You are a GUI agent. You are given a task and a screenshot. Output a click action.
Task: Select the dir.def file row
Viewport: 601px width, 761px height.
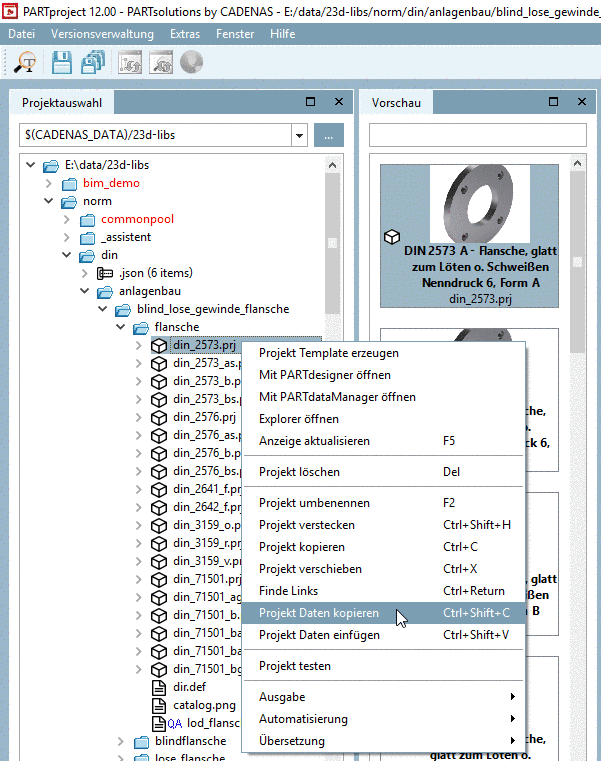coord(189,687)
